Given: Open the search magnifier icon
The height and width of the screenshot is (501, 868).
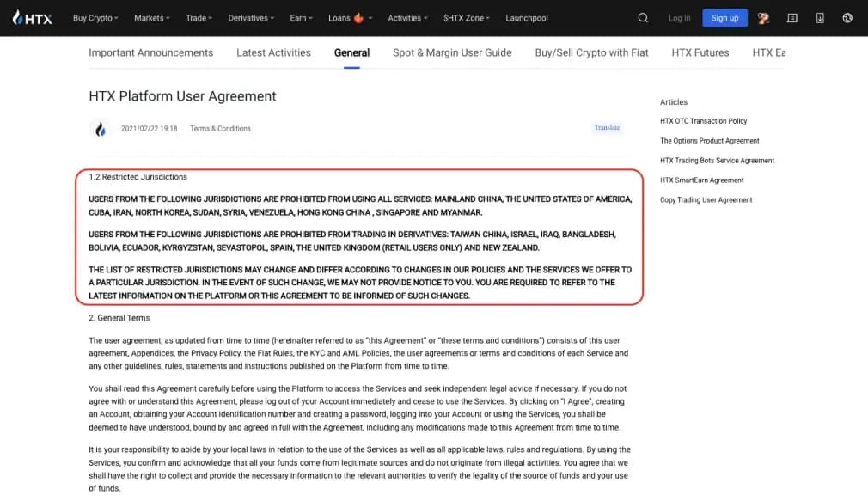Looking at the screenshot, I should point(644,18).
